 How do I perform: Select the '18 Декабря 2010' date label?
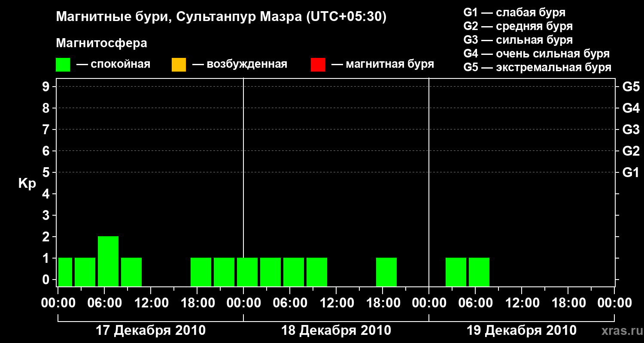point(336,331)
